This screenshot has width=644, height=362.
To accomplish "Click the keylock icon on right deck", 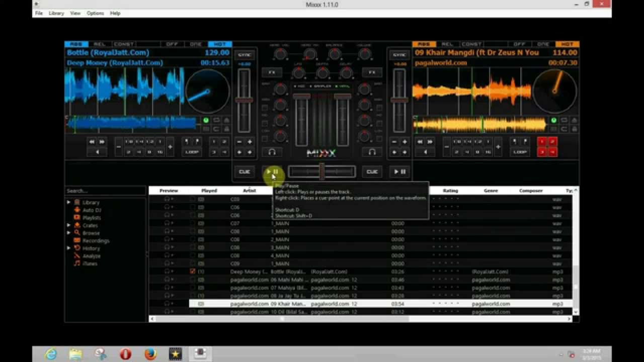I will pyautogui.click(x=575, y=129).
